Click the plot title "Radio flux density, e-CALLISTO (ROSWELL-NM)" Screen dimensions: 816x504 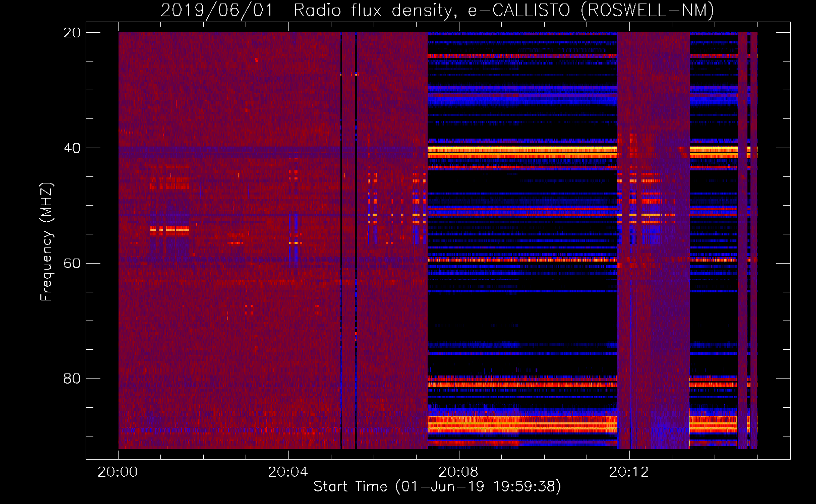tap(504, 11)
